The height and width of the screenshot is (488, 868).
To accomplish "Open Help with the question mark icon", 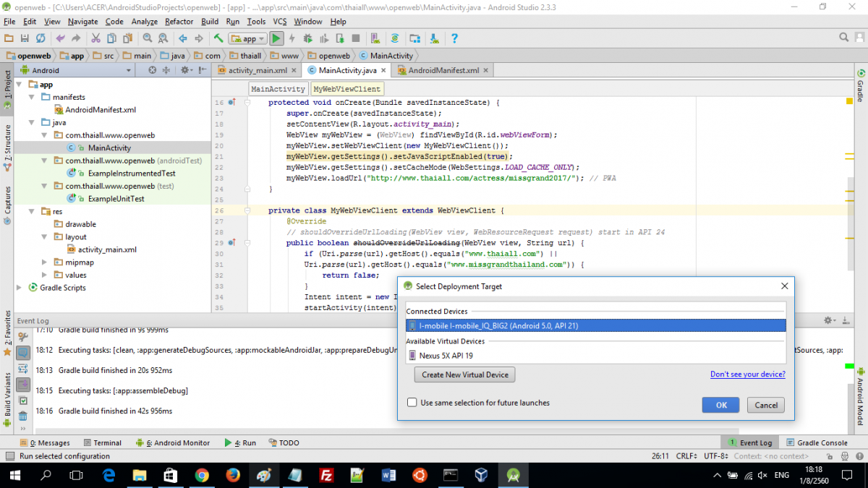I will click(x=454, y=38).
